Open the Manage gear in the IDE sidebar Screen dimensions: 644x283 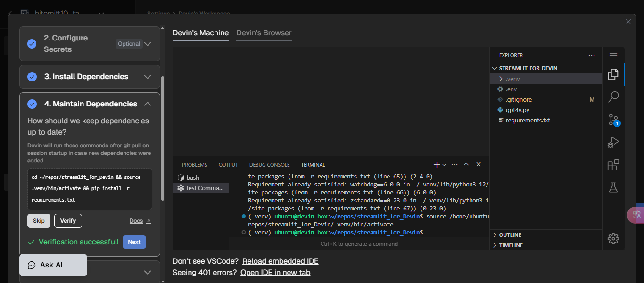tap(613, 238)
